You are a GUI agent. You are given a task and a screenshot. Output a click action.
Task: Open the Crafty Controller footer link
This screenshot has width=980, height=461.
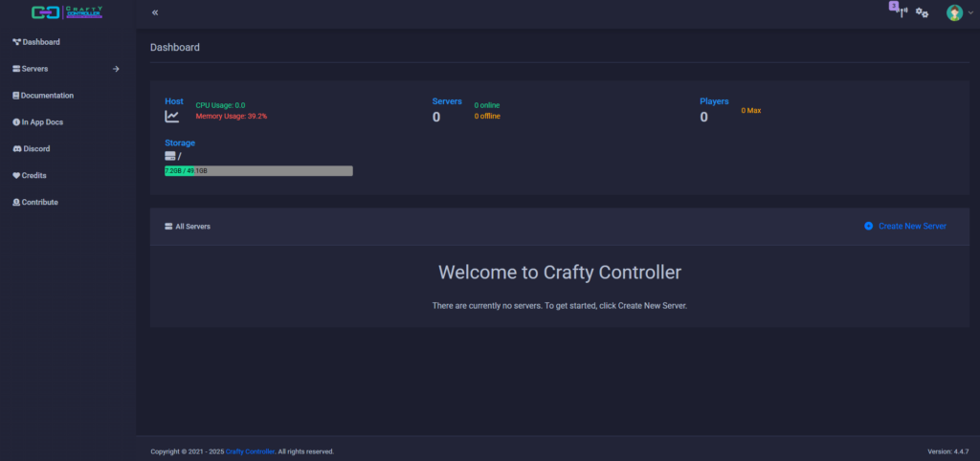250,451
